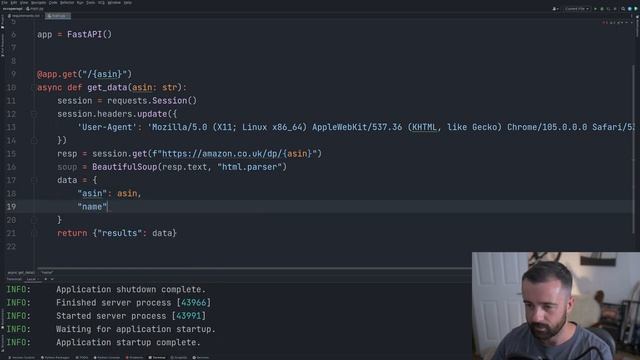The width and height of the screenshot is (640, 360).
Task: Open the Refactor menu
Action: click(x=67, y=2)
